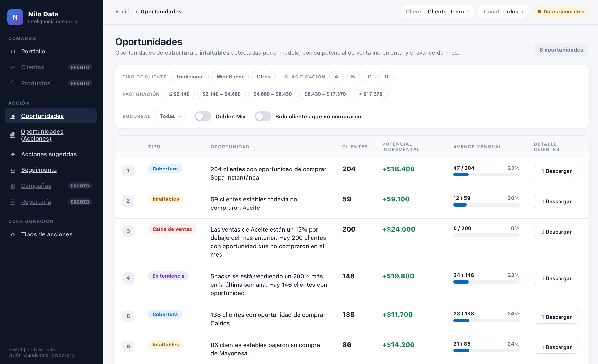Toggle classification D chip
The image size is (598, 364).
pyautogui.click(x=386, y=77)
